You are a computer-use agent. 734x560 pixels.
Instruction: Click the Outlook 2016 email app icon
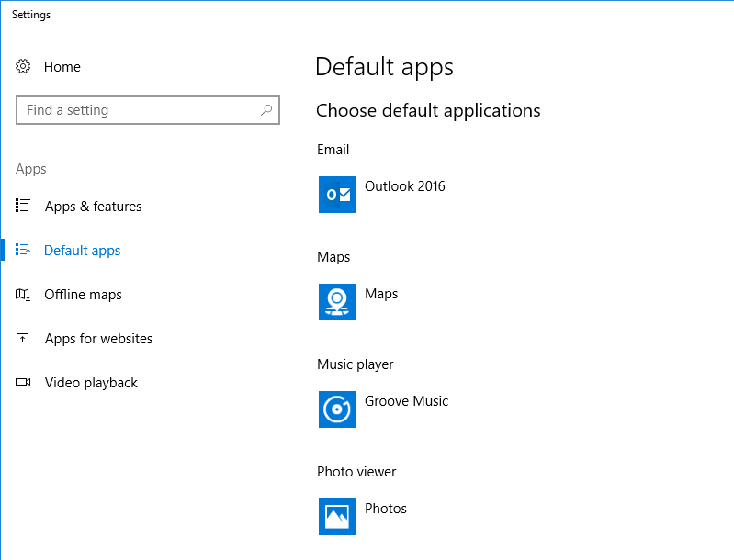click(x=337, y=195)
